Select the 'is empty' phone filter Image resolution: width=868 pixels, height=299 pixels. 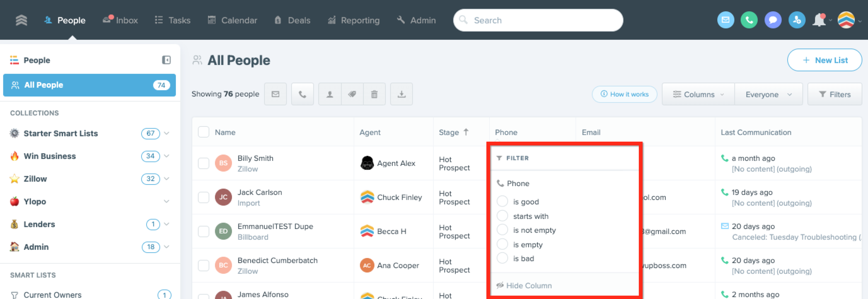[x=502, y=244]
